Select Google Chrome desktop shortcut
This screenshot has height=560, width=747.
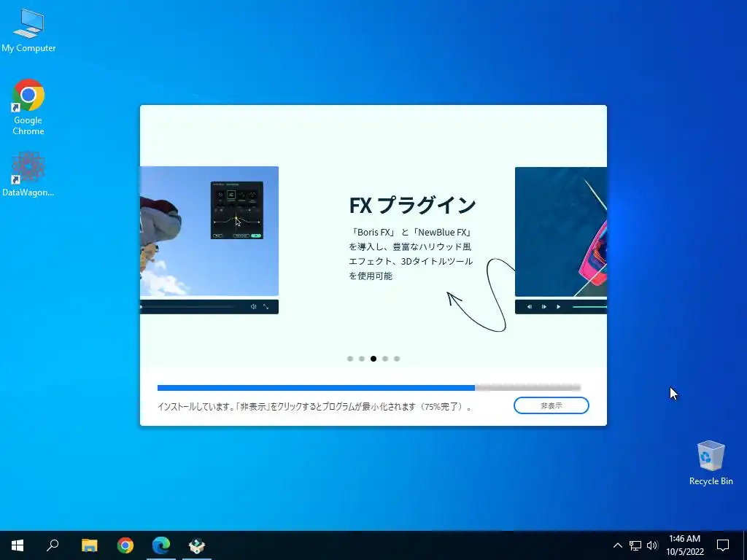pos(28,107)
